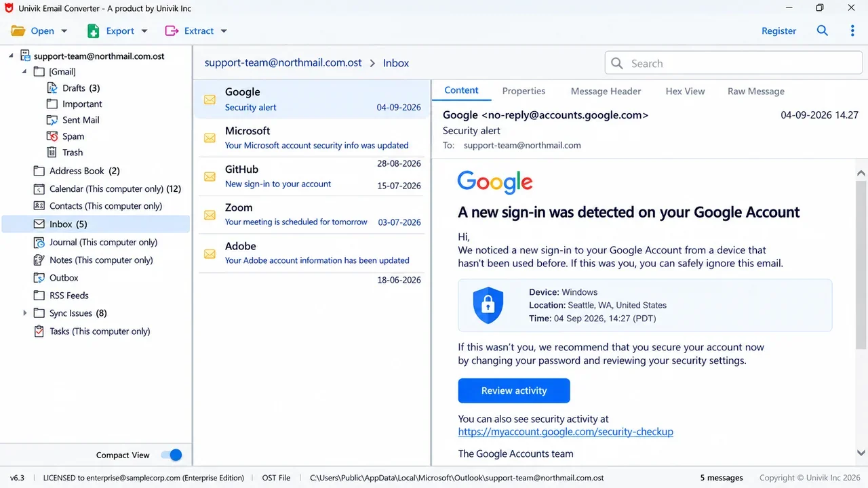The image size is (868, 488).
Task: Open the dropdown arrow next to Extract
Action: 224,31
